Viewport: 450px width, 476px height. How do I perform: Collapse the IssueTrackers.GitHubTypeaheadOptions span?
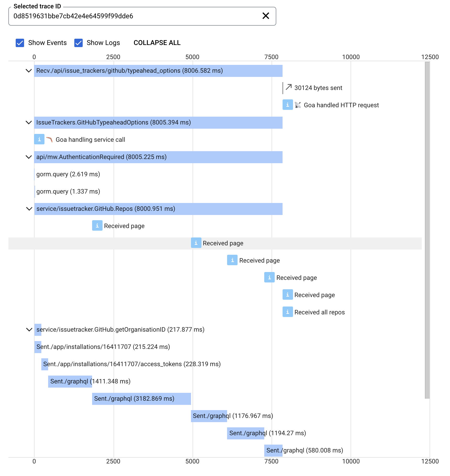[29, 122]
